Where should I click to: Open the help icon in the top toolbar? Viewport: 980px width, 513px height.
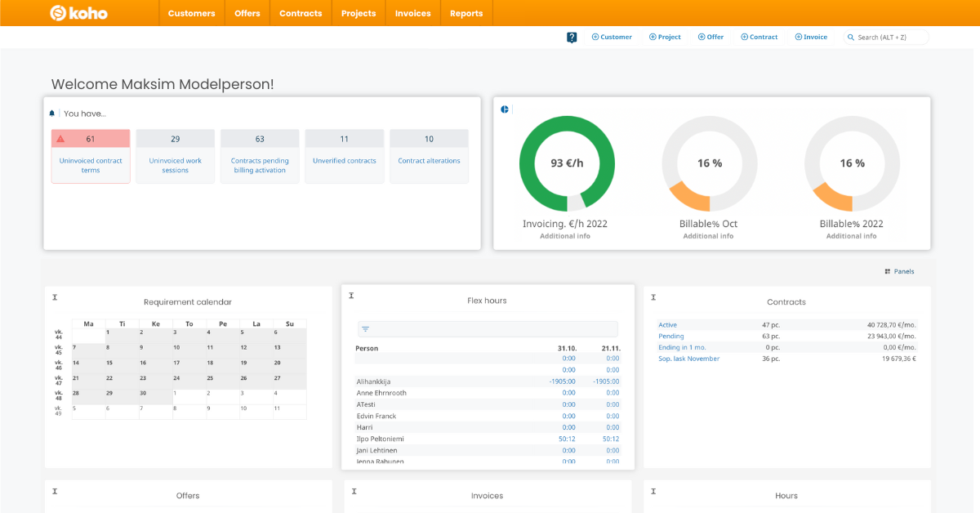[x=571, y=37]
